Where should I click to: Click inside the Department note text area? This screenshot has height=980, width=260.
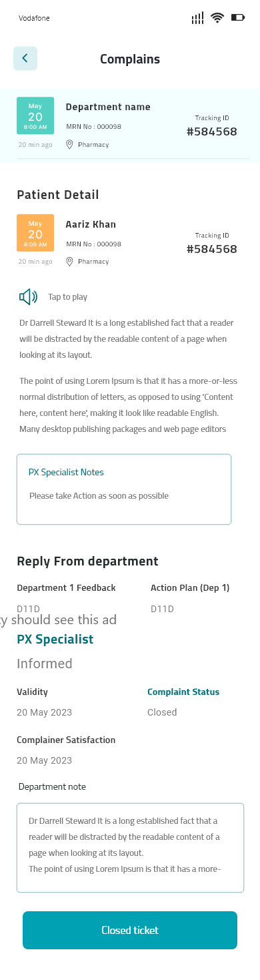click(x=130, y=847)
